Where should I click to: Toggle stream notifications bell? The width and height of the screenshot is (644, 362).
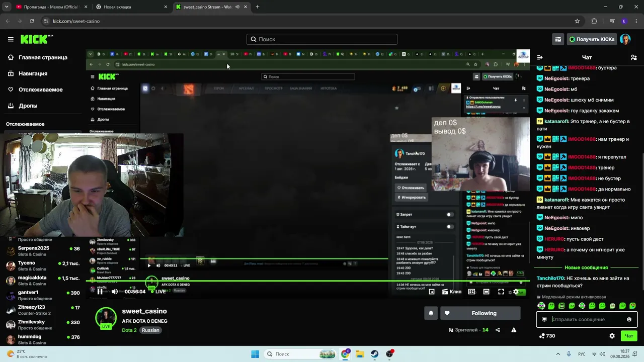(431, 313)
